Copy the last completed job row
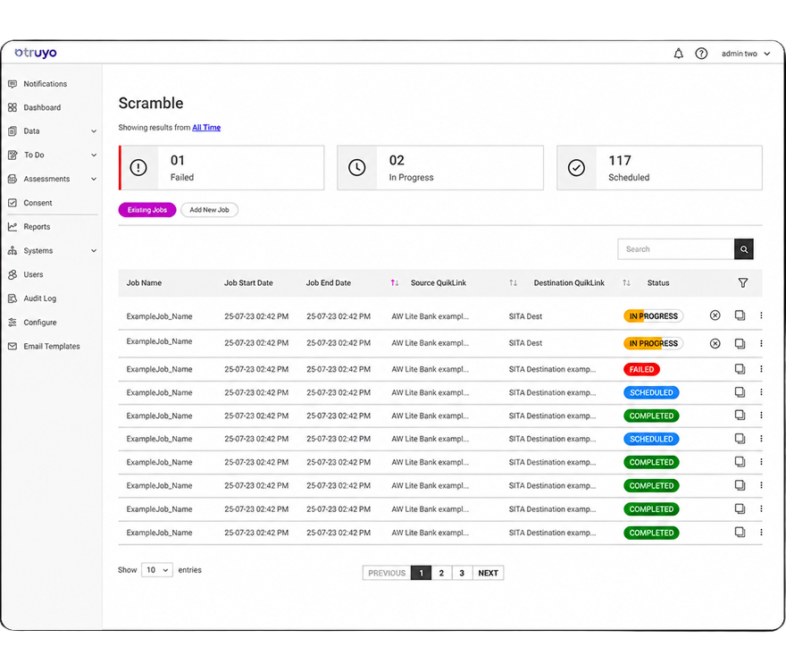 pos(740,532)
